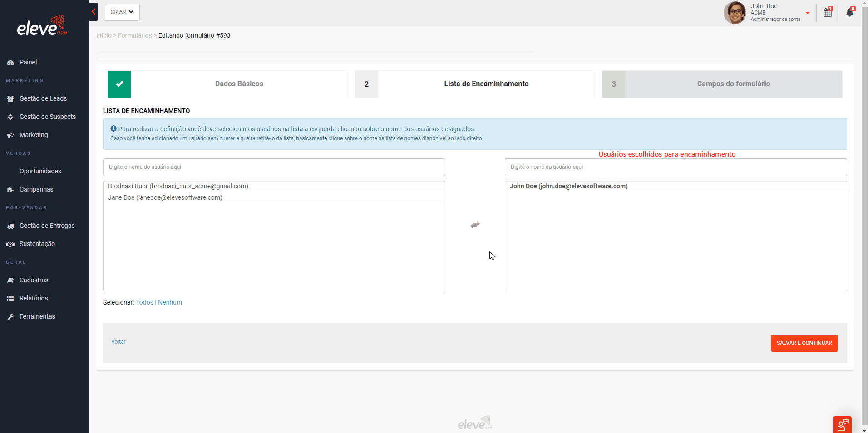Select Todos to choose all users
868x433 pixels.
144,302
